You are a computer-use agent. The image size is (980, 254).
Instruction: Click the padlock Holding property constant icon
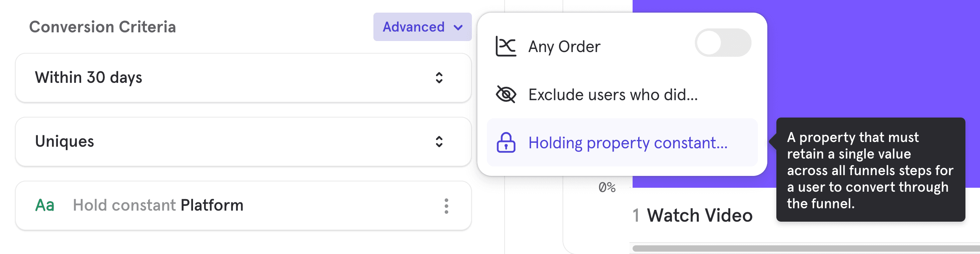pyautogui.click(x=506, y=143)
